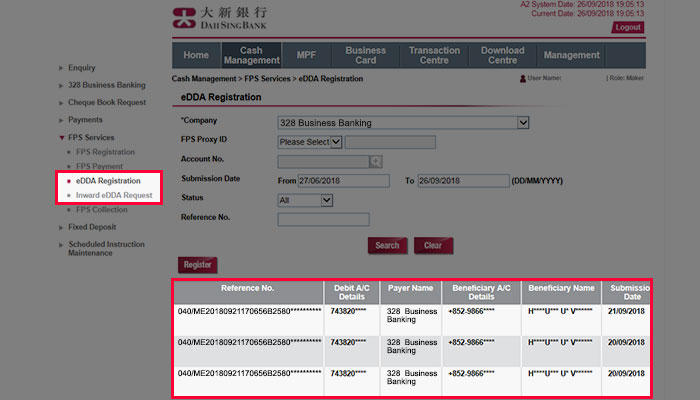This screenshot has height=400, width=700.
Task: Click the Payer Name column header
Action: pyautogui.click(x=411, y=292)
